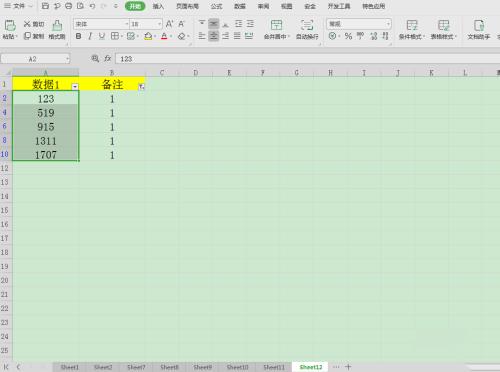500x372 pixels.
Task: Click cell containing 915
Action: click(46, 127)
